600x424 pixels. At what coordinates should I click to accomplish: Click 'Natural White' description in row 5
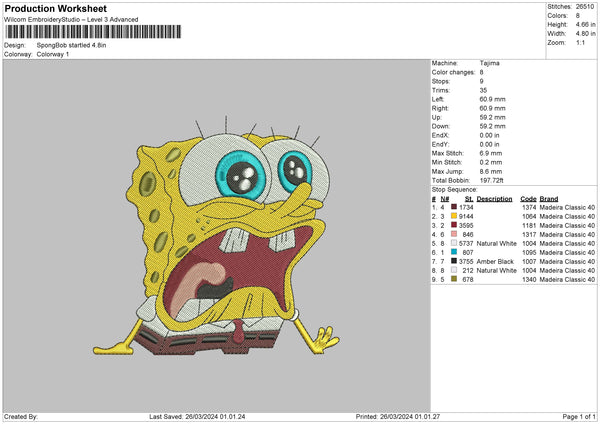tap(497, 243)
